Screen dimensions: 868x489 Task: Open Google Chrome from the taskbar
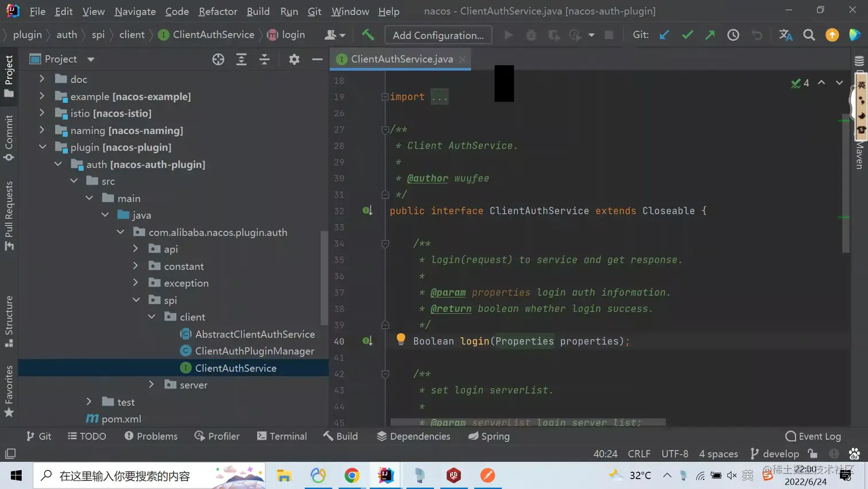point(352,475)
